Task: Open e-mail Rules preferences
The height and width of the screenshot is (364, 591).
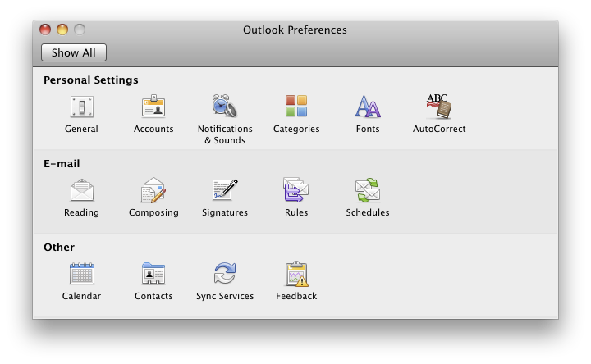Action: [296, 191]
